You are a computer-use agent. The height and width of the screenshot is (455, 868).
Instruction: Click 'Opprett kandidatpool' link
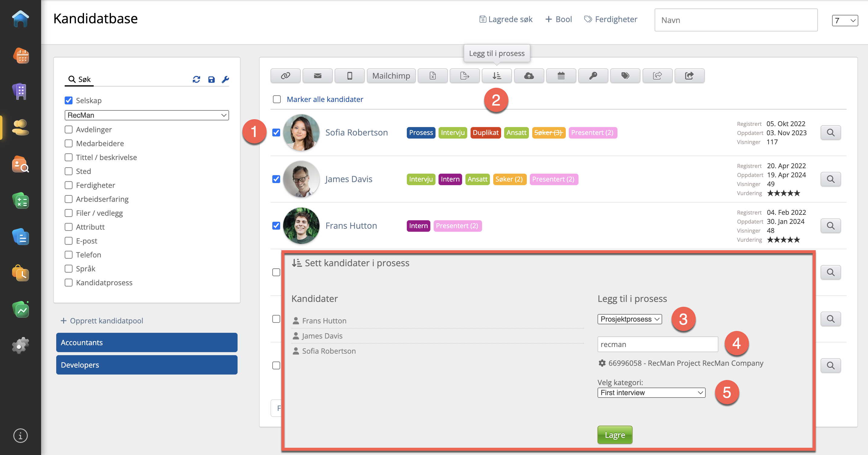(102, 320)
